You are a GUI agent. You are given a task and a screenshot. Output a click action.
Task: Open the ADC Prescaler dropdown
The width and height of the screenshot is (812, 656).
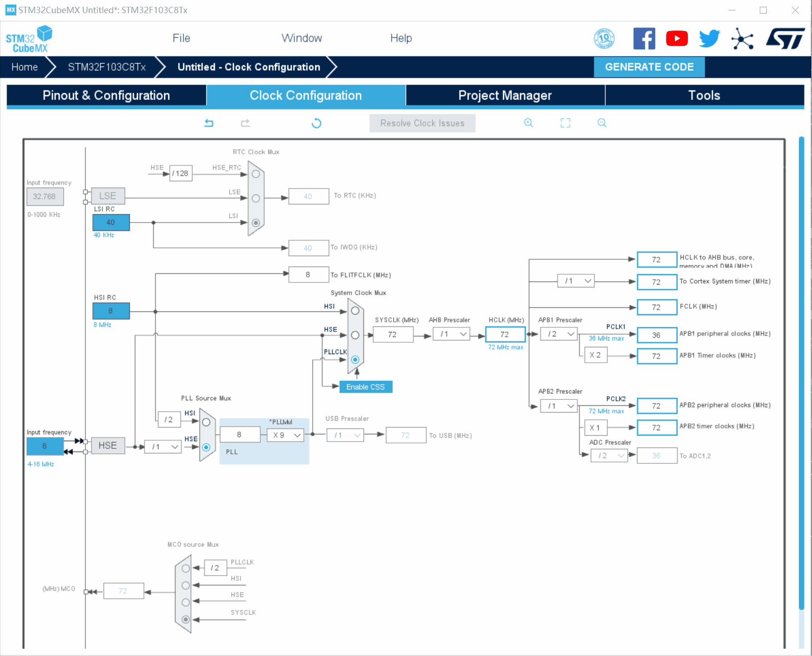click(609, 456)
